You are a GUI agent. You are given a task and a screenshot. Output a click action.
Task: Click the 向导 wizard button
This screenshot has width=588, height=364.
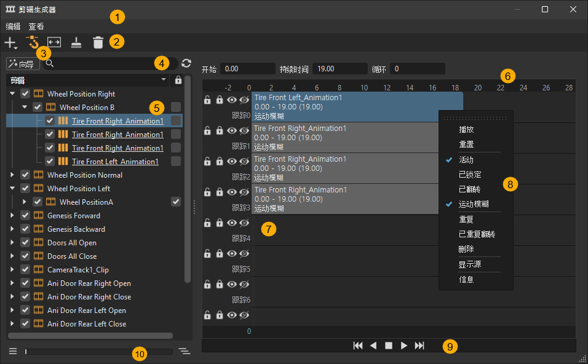pos(23,64)
